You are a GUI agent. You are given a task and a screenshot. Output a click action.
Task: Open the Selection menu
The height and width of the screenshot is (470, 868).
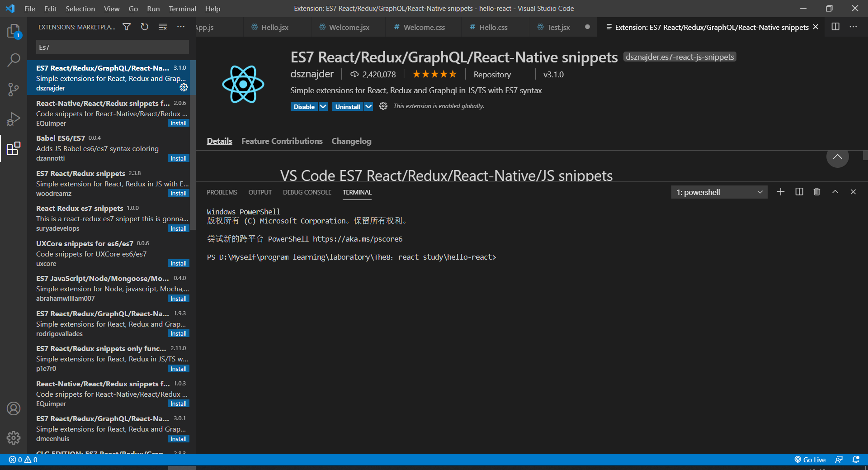point(80,9)
